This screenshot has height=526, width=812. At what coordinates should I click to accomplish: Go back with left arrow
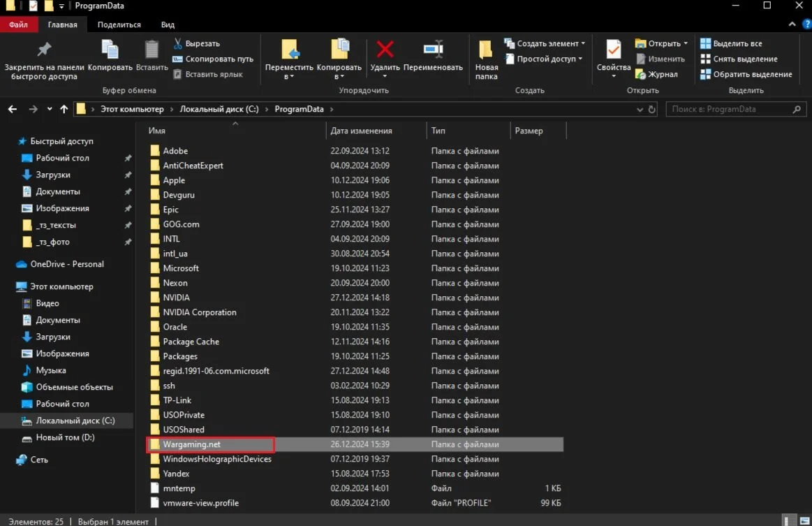click(x=13, y=109)
